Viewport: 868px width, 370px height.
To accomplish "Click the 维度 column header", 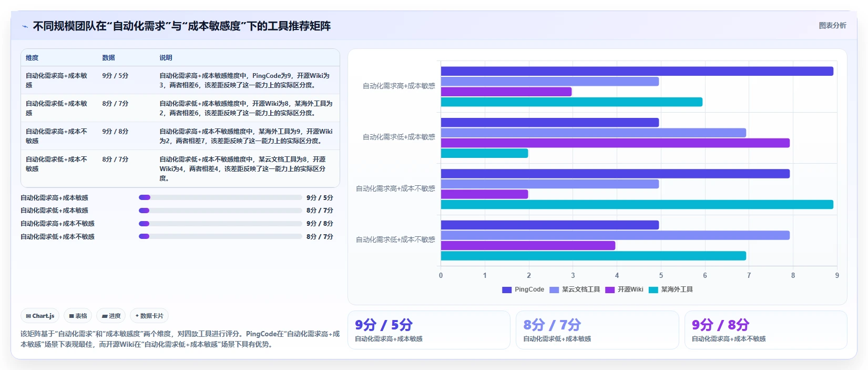I will tap(32, 58).
